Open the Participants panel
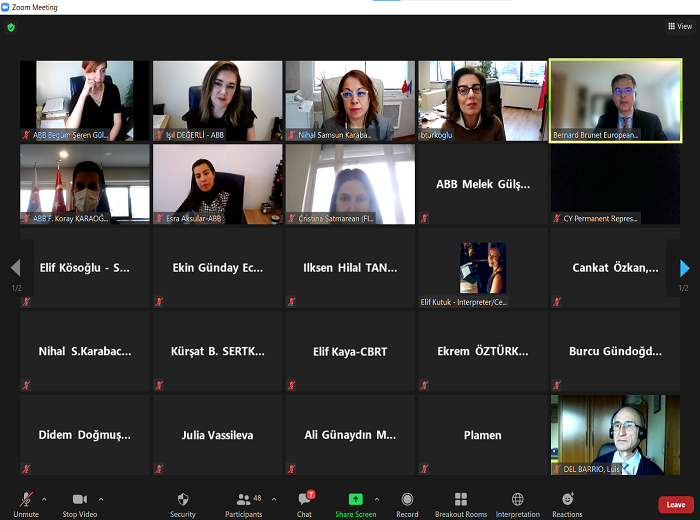 coord(244,500)
